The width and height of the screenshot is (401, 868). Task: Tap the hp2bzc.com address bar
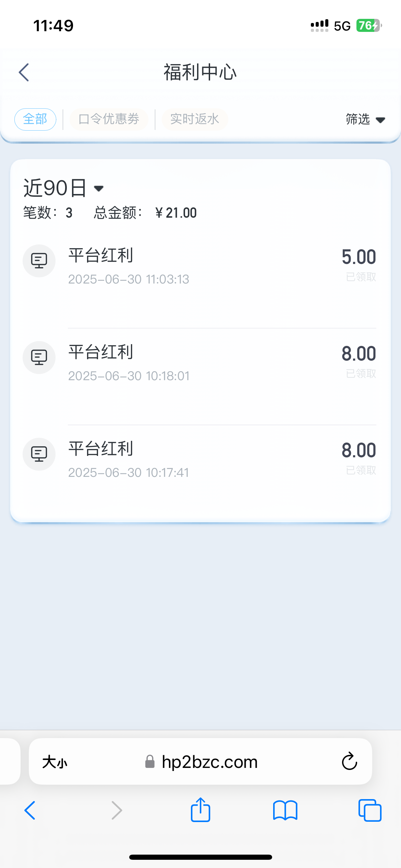[209, 762]
